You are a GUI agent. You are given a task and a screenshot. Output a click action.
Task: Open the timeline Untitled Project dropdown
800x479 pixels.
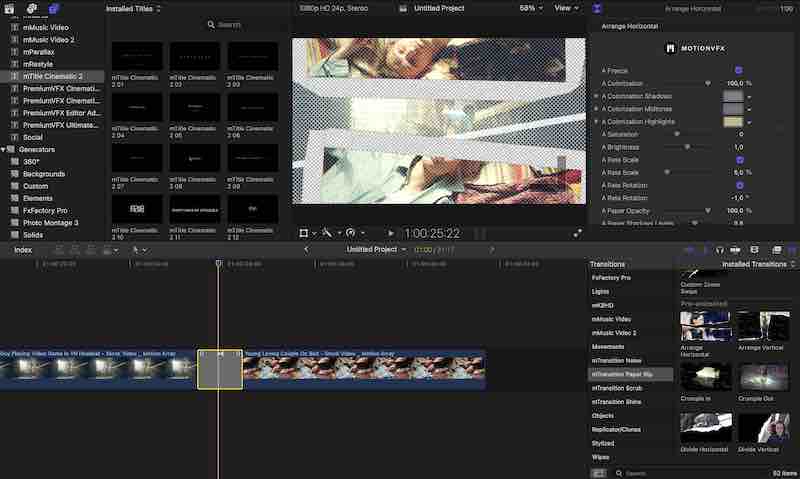click(x=376, y=249)
